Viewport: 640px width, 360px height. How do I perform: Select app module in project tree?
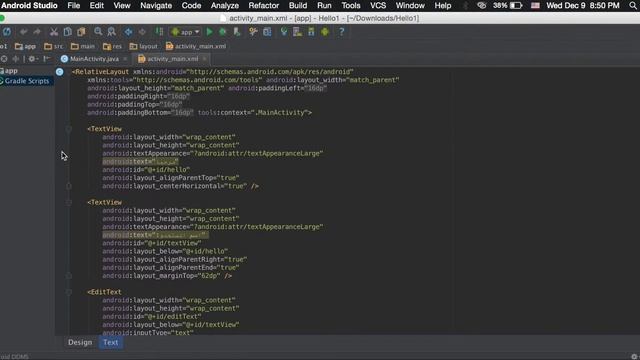pyautogui.click(x=9, y=71)
